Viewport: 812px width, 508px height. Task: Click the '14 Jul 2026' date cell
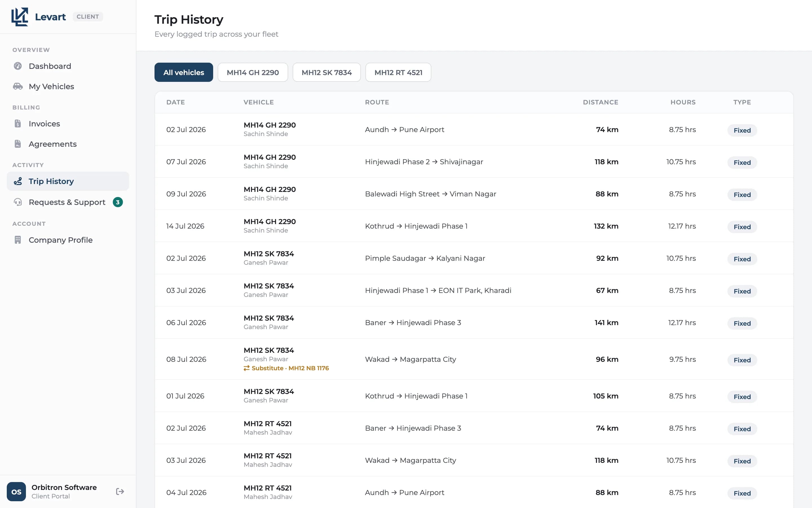185,226
